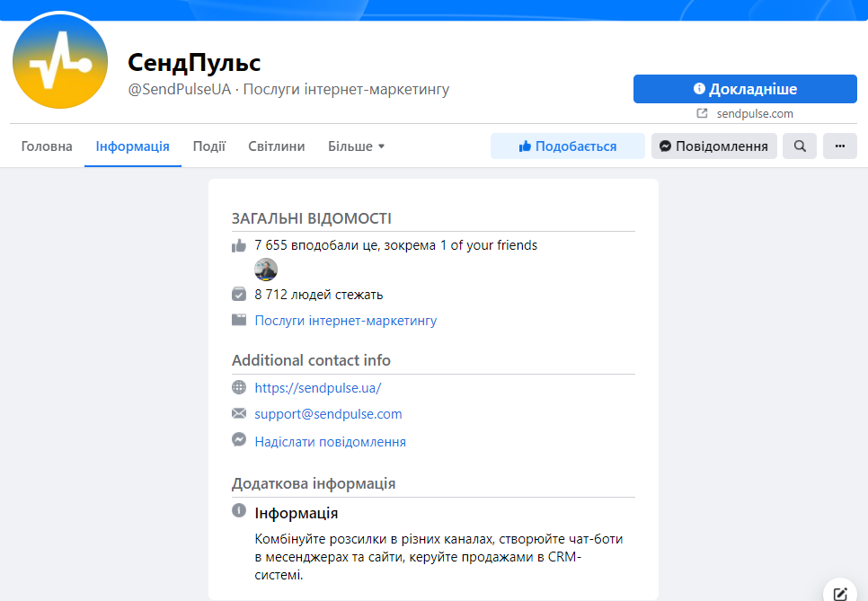Click the external link icon beside sendpulse.com
This screenshot has height=601, width=868.
pyautogui.click(x=702, y=113)
